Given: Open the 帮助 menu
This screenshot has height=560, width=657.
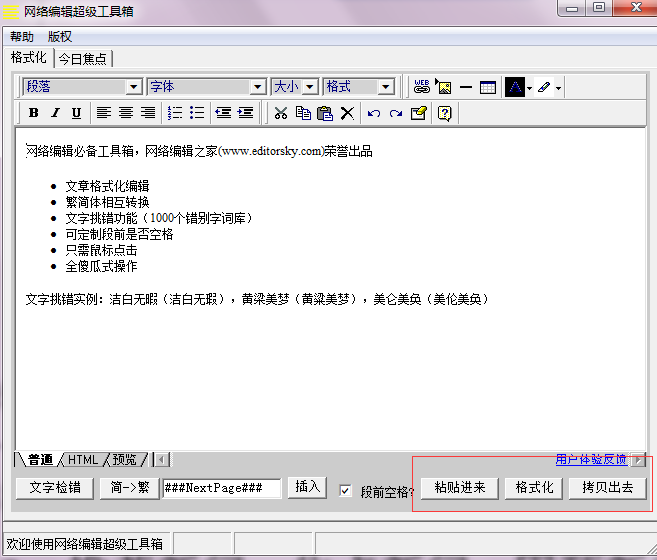Looking at the screenshot, I should [x=21, y=36].
